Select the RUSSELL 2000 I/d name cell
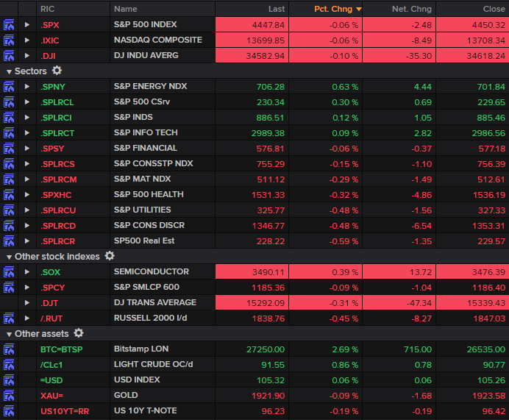The height and width of the screenshot is (420, 509). [163, 318]
